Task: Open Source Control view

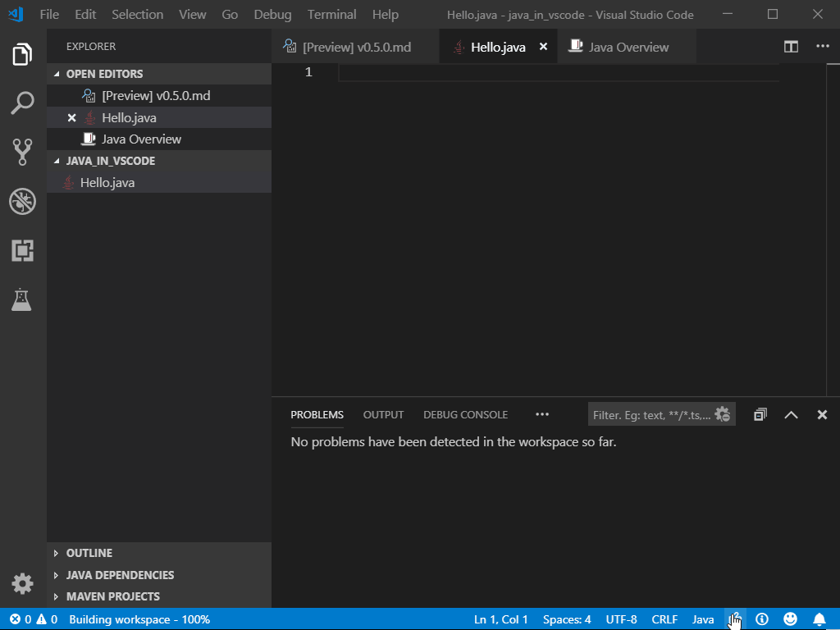Action: [22, 152]
